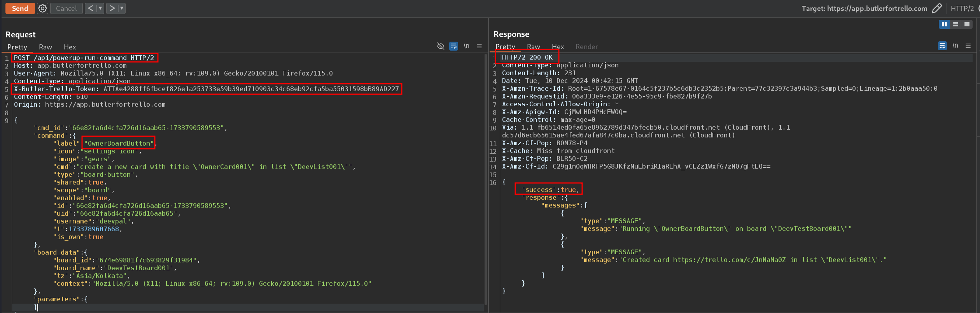Click the "username":"deevpal" line
This screenshot has height=313, width=980.
coord(93,221)
